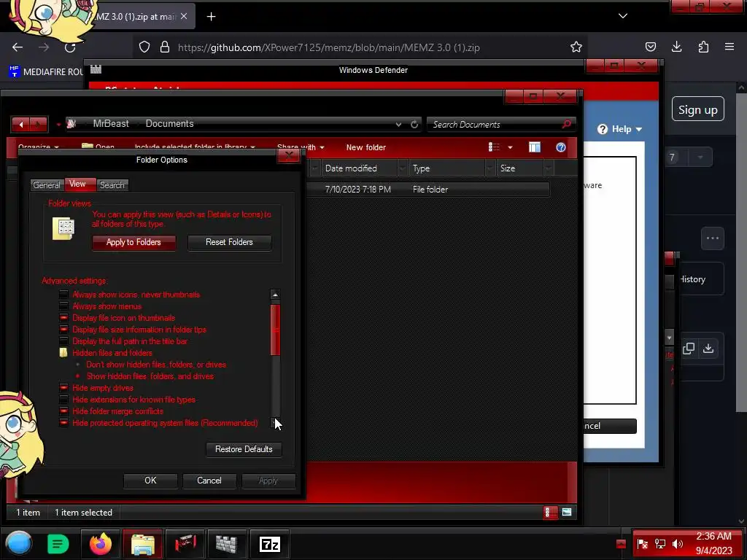Open the Firefox extensions menu
This screenshot has width=747, height=560.
[x=703, y=47]
